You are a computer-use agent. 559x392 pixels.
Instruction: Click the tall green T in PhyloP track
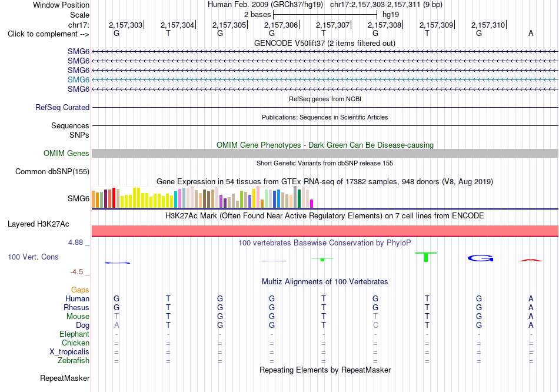pyautogui.click(x=426, y=257)
